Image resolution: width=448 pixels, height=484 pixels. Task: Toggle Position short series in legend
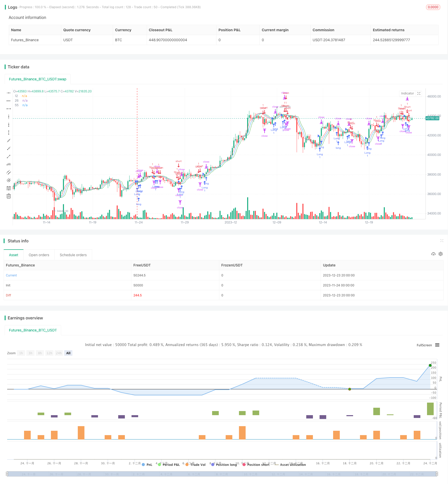256,465
